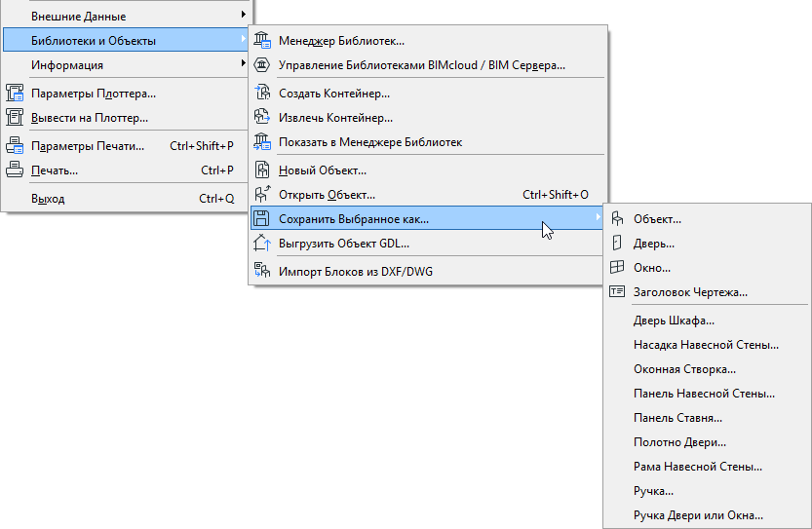Choose Вывести на Плоттер... menu item
Viewport: 812px width, 529px height.
coord(126,118)
